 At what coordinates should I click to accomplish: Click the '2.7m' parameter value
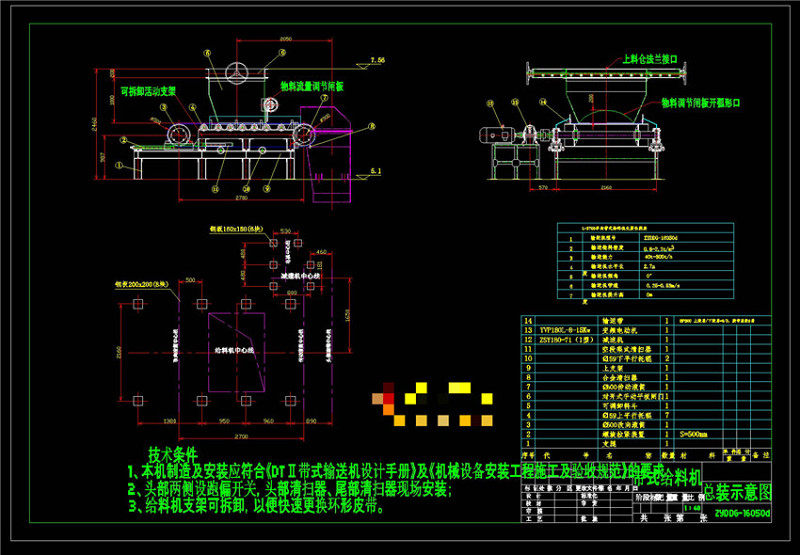pos(649,266)
